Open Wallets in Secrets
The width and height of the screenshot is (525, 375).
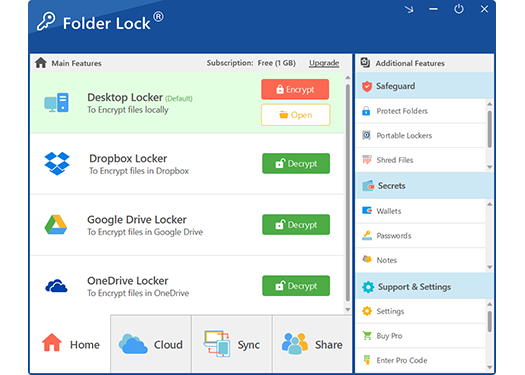tap(421, 211)
